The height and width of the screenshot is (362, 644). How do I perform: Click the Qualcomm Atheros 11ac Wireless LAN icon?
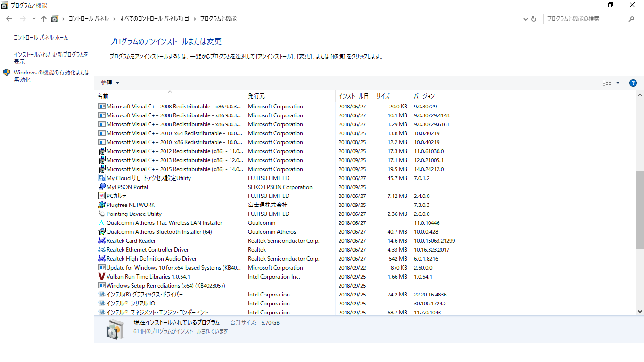click(x=102, y=223)
